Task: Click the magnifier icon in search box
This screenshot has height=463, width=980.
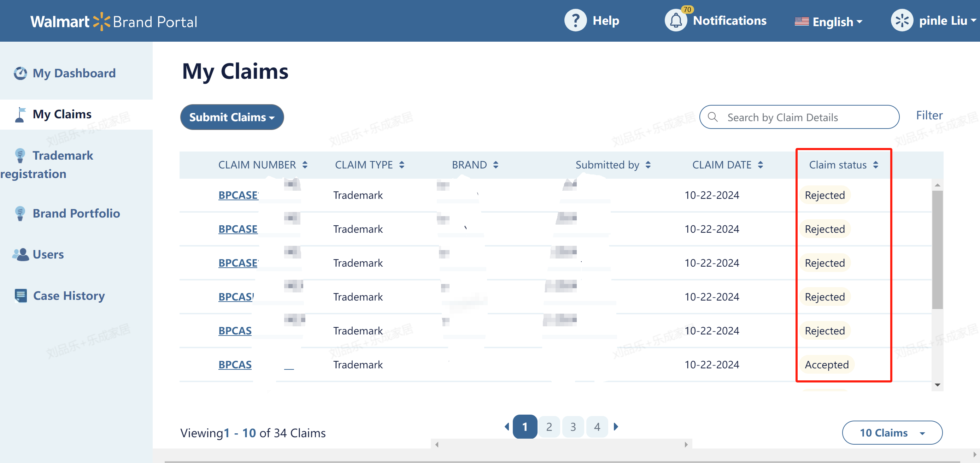Action: [x=712, y=117]
